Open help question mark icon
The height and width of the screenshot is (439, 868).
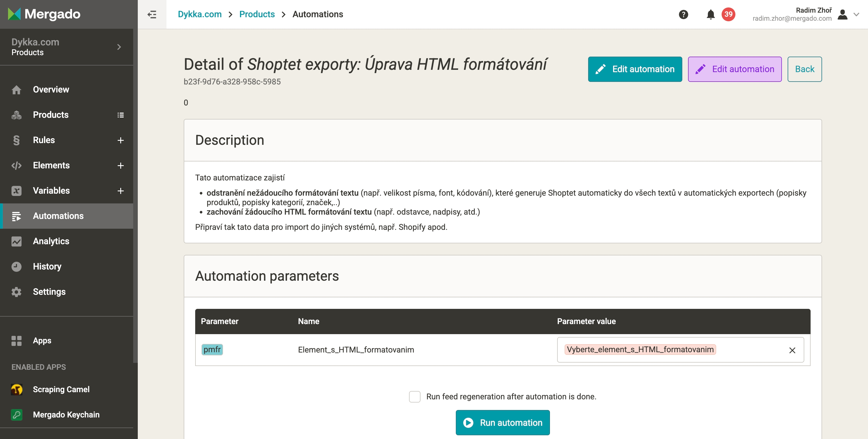click(683, 14)
